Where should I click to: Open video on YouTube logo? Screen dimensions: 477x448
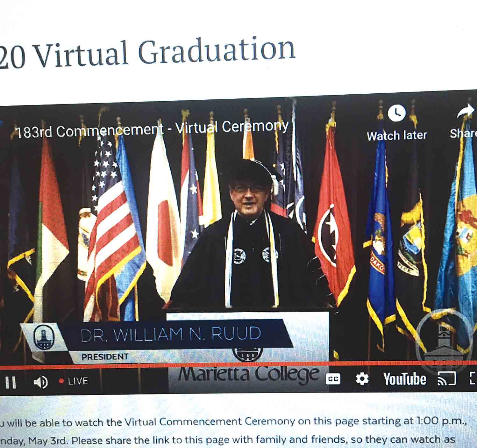click(405, 379)
